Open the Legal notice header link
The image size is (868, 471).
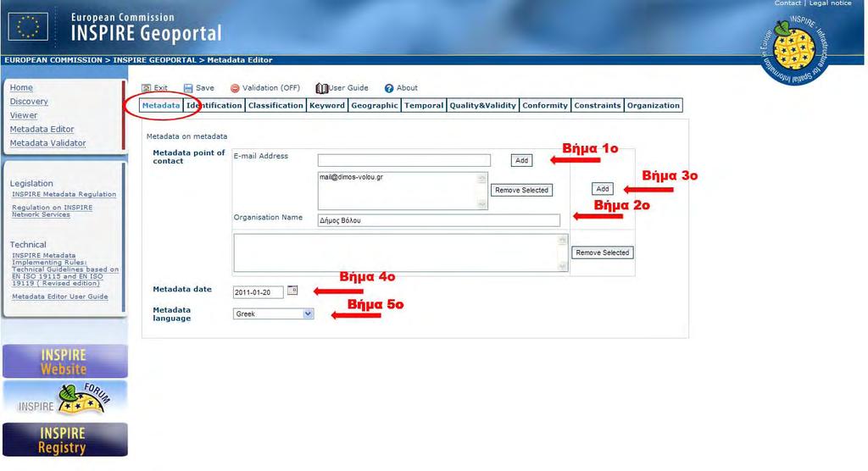coord(831,3)
